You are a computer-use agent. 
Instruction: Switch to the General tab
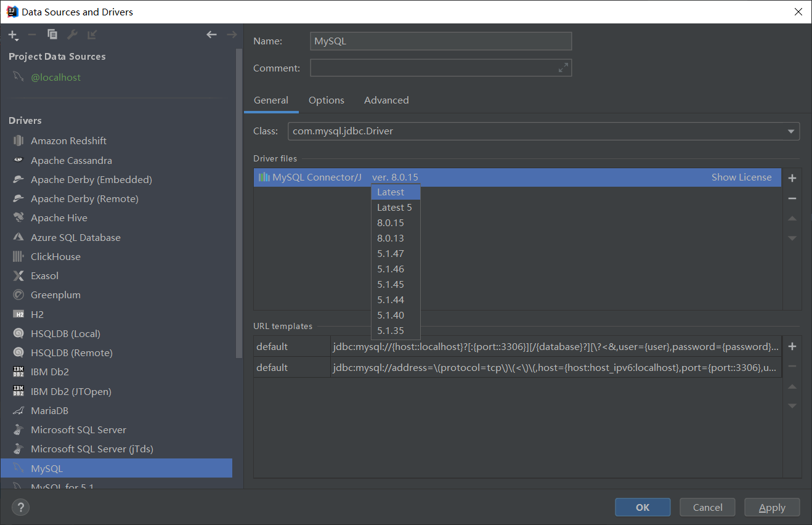271,100
